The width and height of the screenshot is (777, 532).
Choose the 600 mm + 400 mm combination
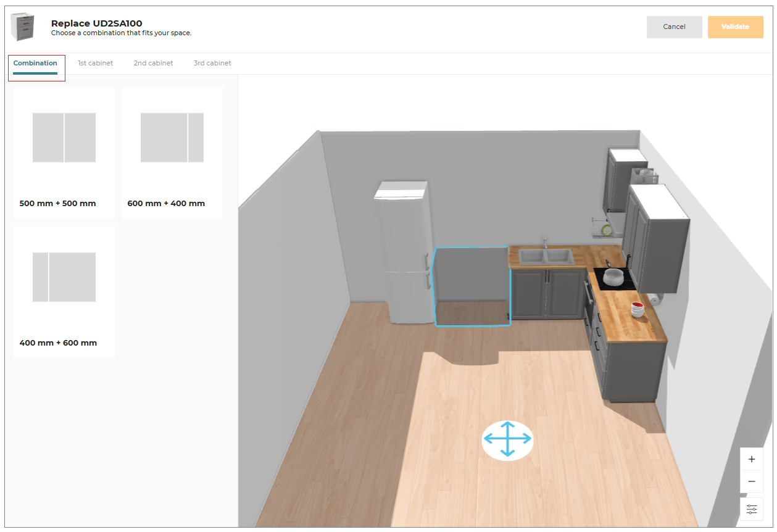(x=172, y=153)
